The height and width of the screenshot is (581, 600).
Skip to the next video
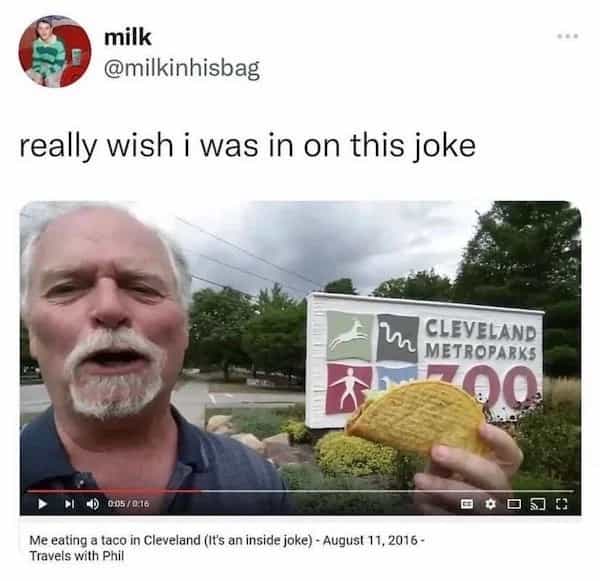pyautogui.click(x=69, y=504)
